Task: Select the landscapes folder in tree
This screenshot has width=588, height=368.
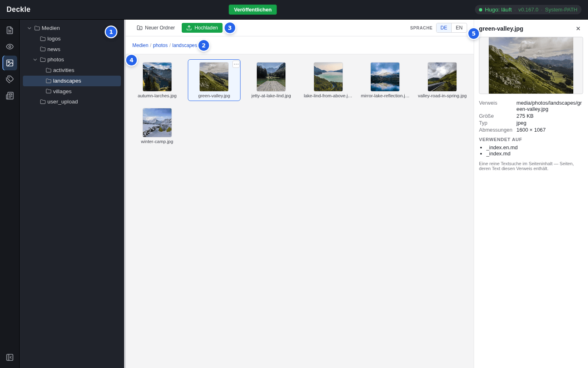Action: [x=72, y=81]
